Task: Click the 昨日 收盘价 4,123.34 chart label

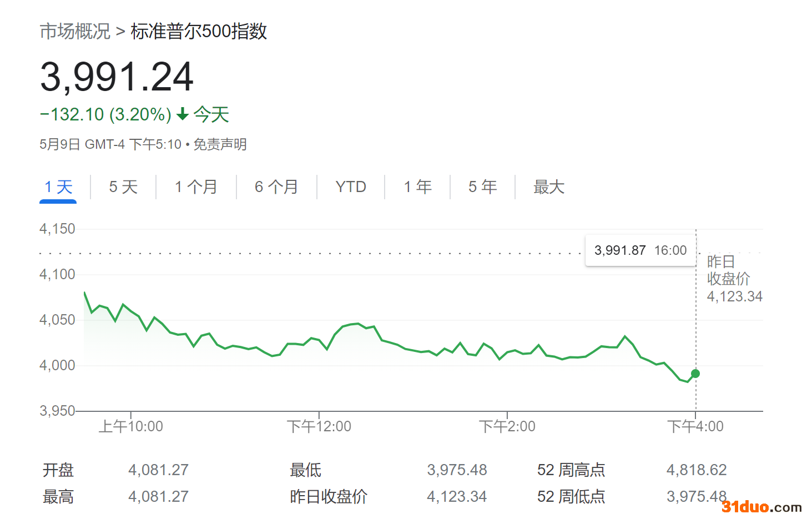Action: (734, 279)
